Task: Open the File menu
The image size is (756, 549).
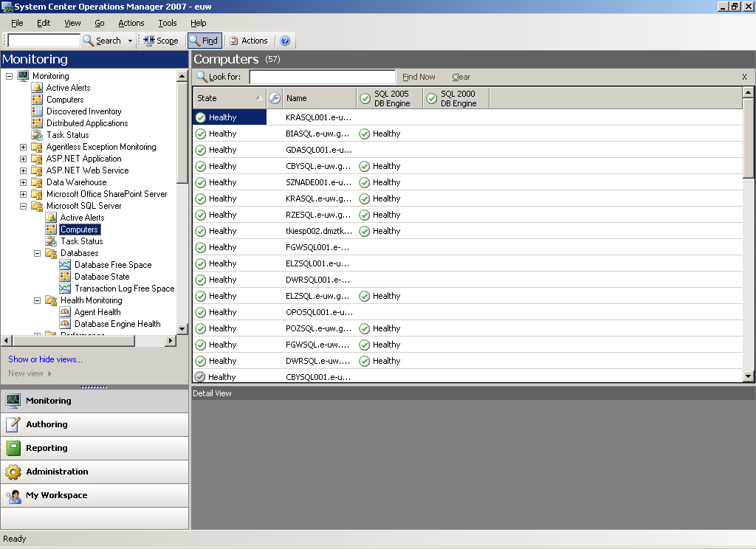Action: click(17, 23)
